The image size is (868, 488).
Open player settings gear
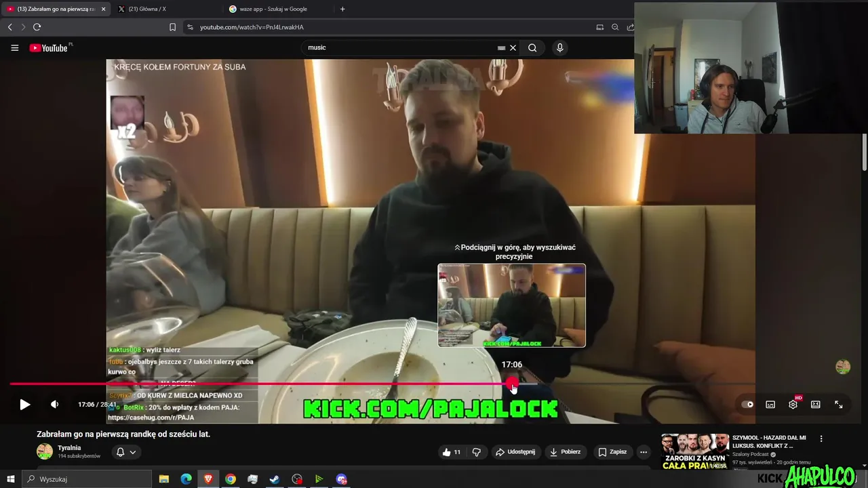793,405
